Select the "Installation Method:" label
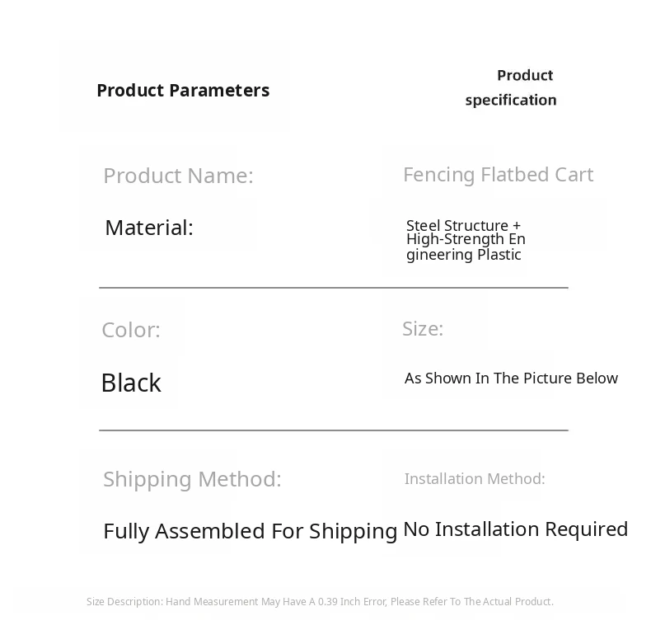The image size is (651, 644). point(475,478)
